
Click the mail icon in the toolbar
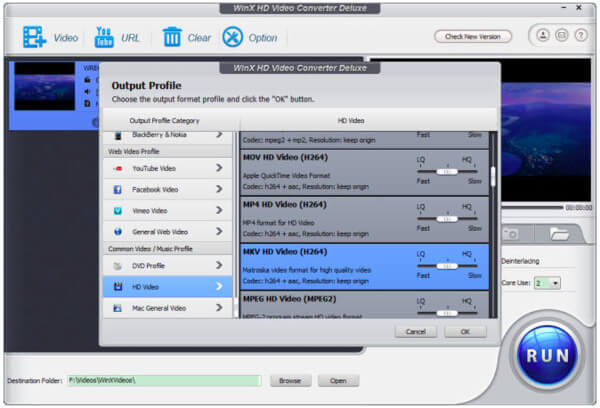[561, 36]
